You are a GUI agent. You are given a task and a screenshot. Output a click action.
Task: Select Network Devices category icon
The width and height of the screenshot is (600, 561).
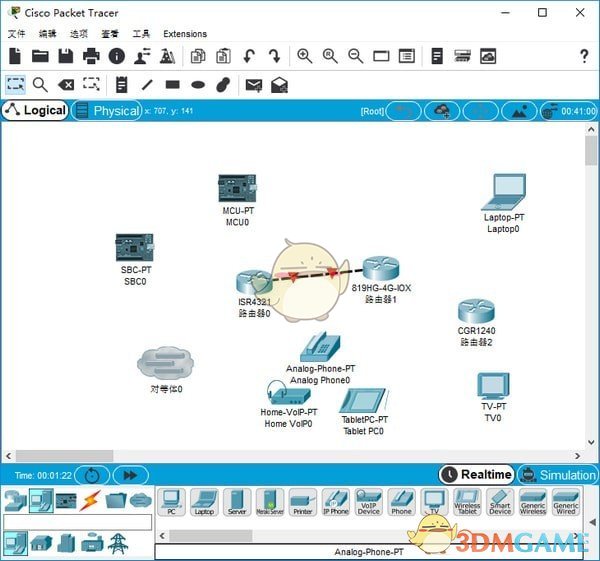(x=15, y=501)
